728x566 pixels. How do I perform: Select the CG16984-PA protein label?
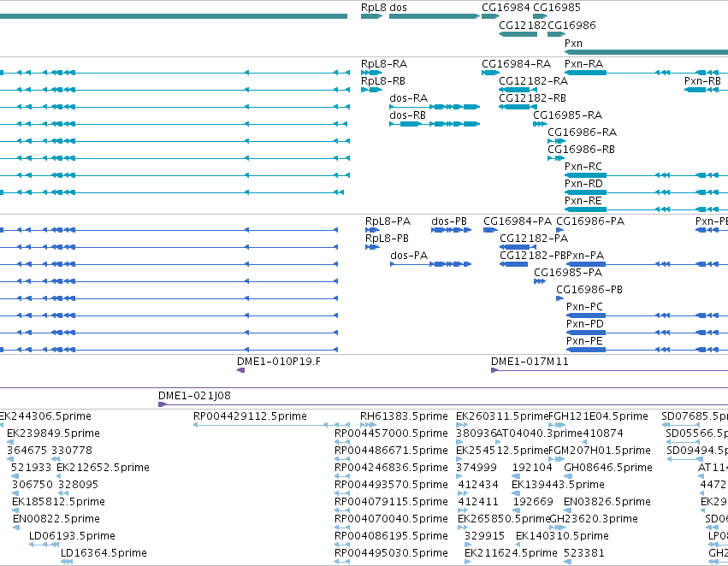pos(518,221)
